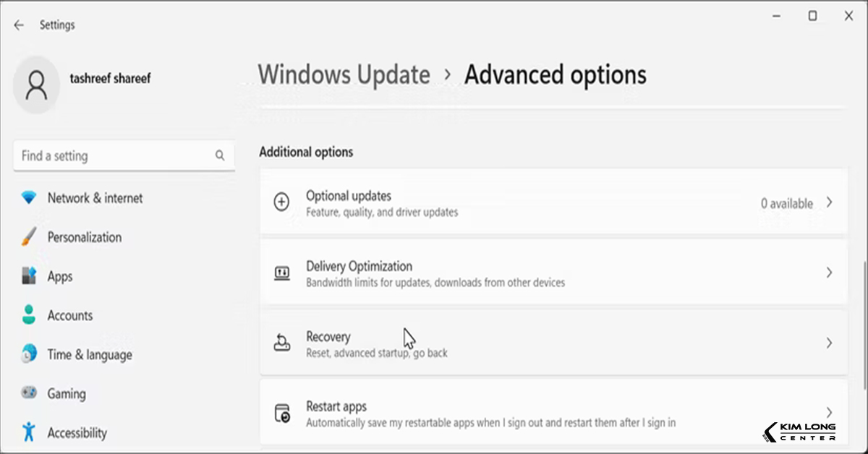Expand the Optional updates row chevron
868x454 pixels.
click(x=830, y=203)
